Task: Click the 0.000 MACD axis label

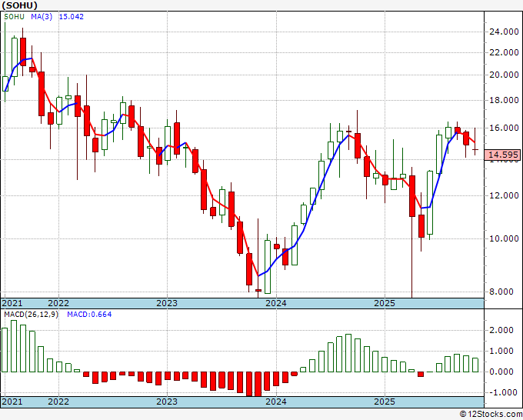Action: [x=501, y=372]
